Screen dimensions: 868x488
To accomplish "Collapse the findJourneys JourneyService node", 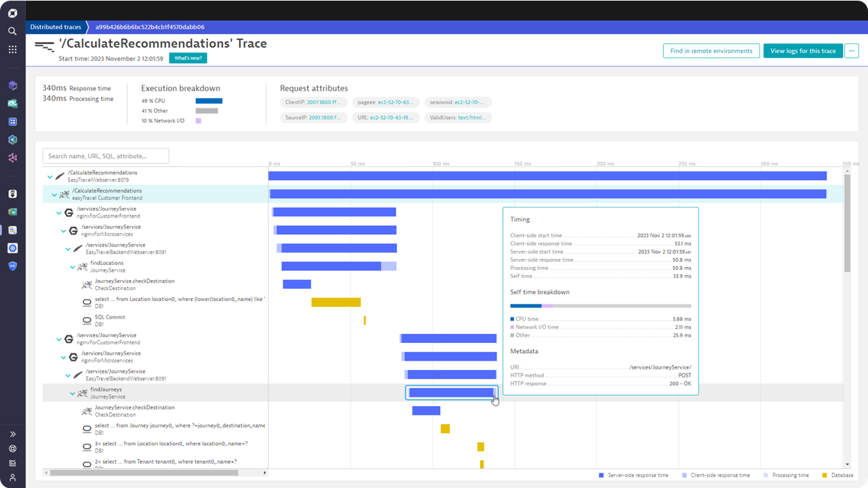I will 73,394.
